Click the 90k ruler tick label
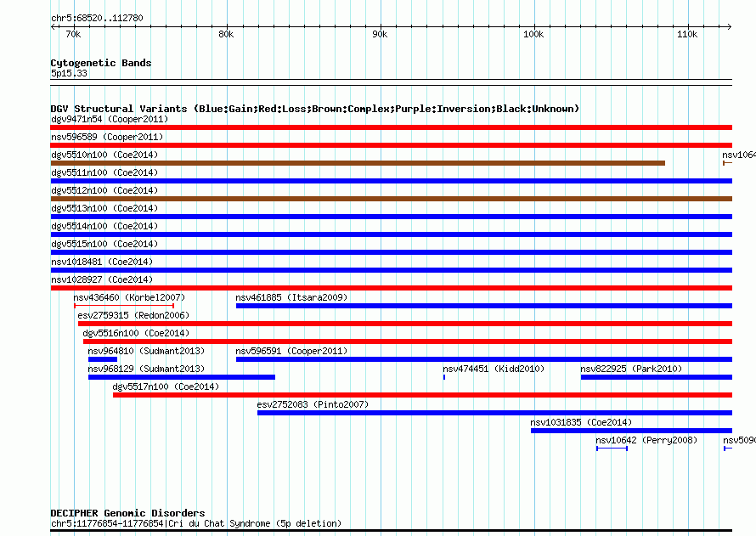This screenshot has height=536, width=756. [380, 34]
